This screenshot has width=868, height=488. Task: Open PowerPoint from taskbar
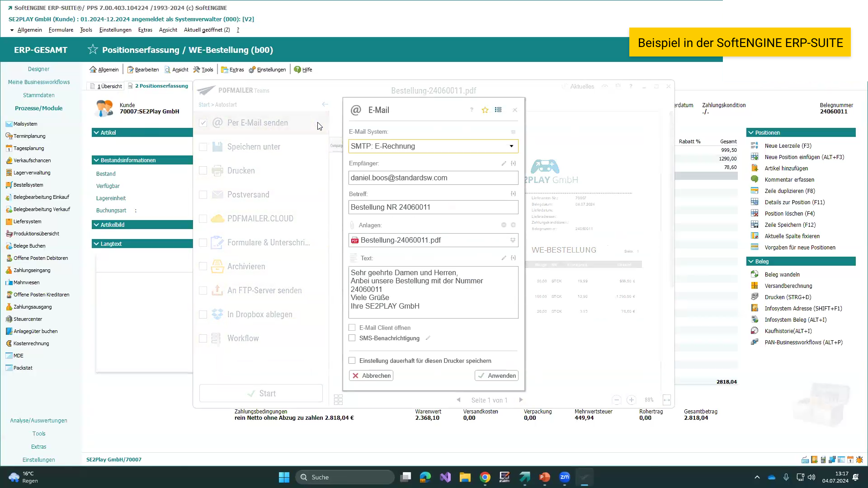tap(545, 477)
